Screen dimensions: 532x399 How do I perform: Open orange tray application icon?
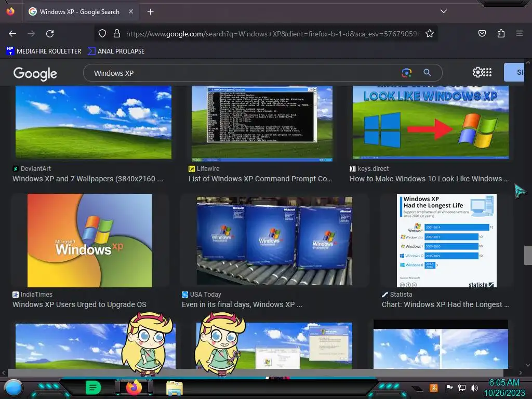click(x=434, y=388)
